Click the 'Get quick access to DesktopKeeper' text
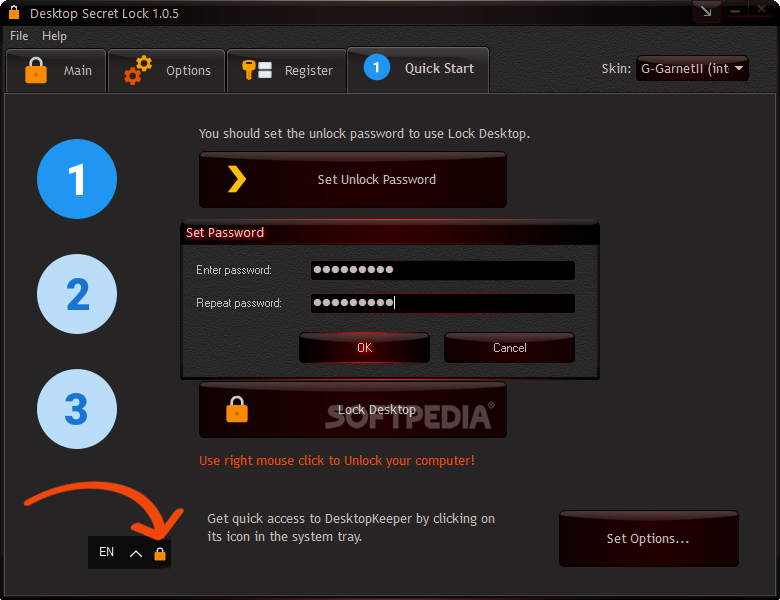The height and width of the screenshot is (600, 780). pos(351,527)
